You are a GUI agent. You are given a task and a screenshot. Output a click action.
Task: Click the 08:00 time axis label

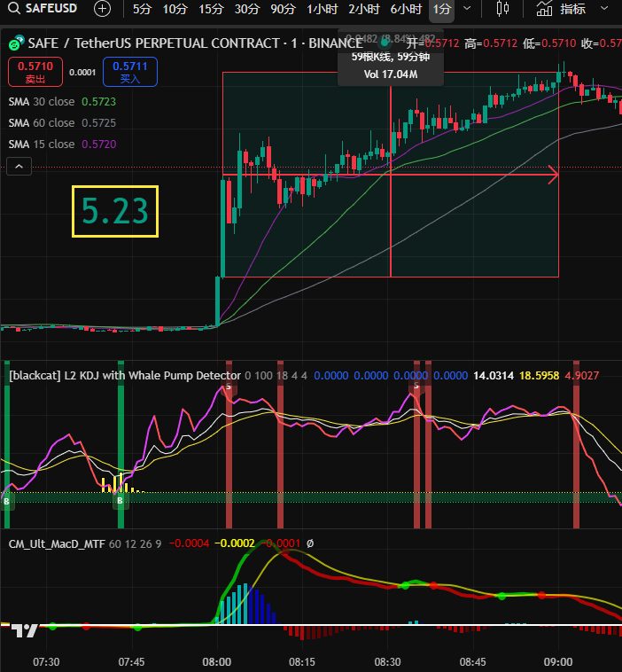tap(217, 662)
